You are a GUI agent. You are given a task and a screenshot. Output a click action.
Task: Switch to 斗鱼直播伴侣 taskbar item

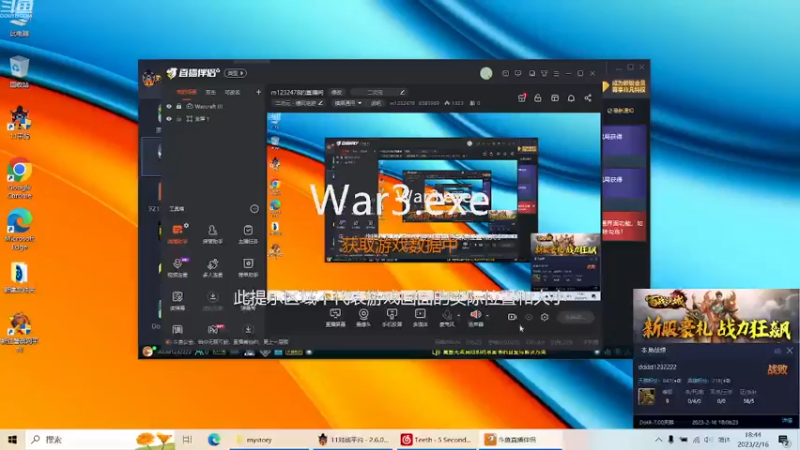tap(519, 440)
